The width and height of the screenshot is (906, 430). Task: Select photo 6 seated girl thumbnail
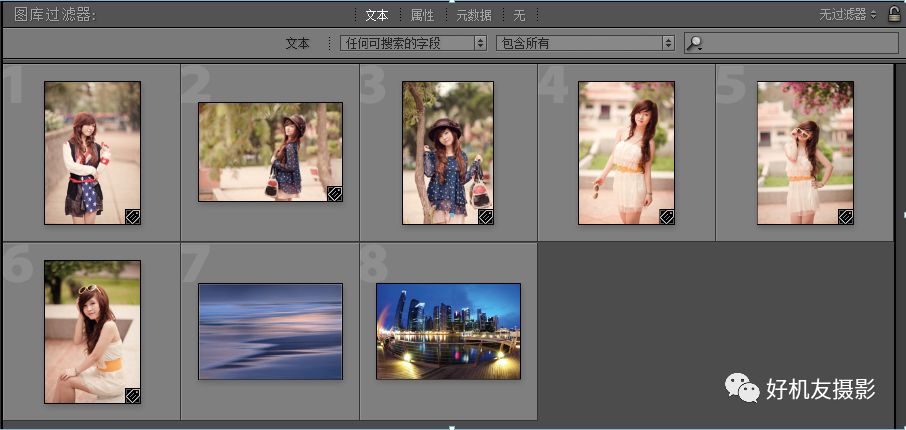tap(92, 332)
